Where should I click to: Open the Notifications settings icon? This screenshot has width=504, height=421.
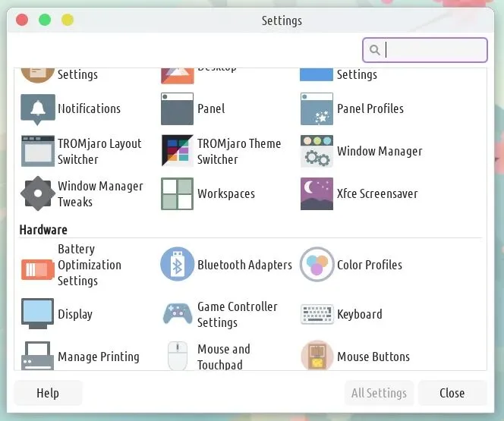(x=38, y=109)
